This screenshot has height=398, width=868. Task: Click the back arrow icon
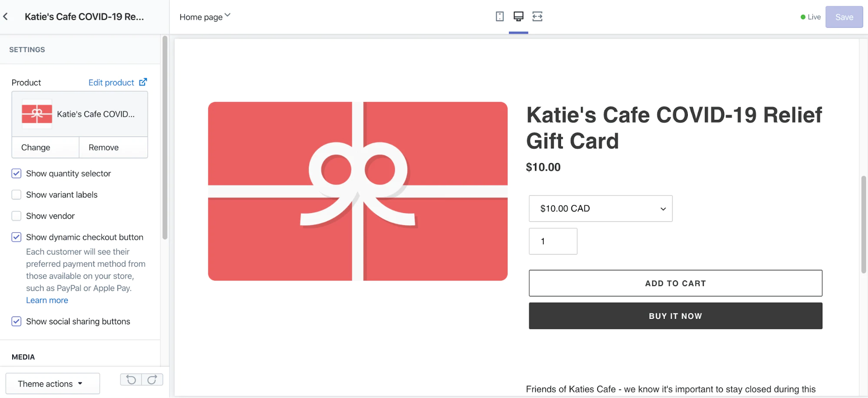(6, 16)
